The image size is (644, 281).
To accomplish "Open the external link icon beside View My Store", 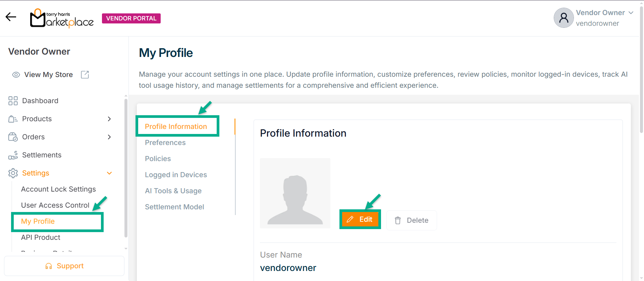I will [85, 75].
